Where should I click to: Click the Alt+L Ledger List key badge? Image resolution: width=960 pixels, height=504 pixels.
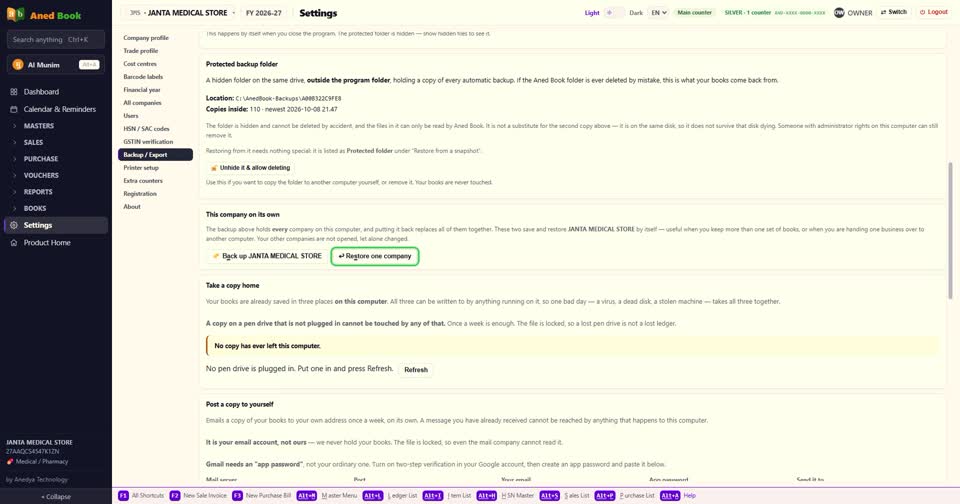(x=373, y=495)
